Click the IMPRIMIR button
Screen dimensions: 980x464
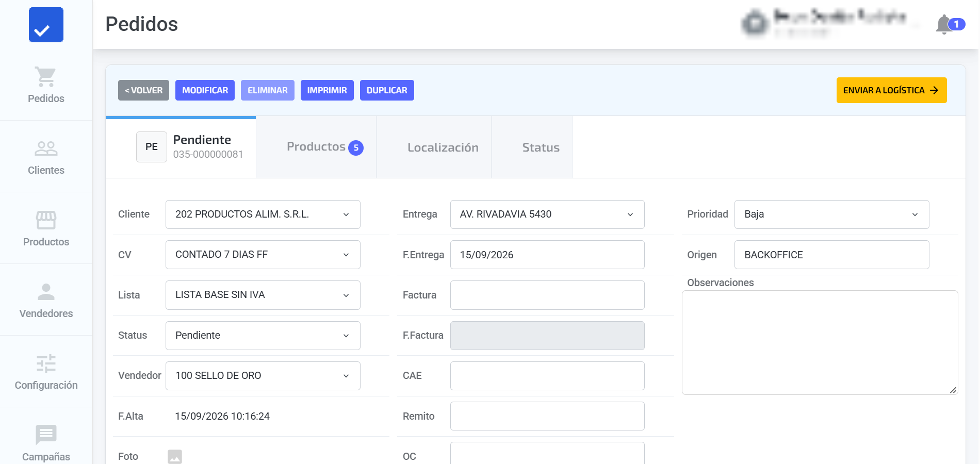(327, 90)
